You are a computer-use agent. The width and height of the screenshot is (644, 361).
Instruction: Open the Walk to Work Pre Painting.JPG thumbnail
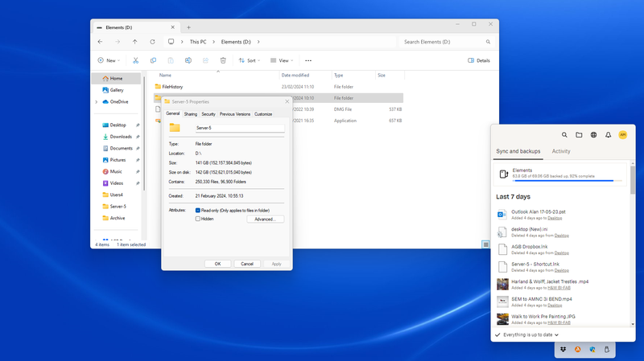point(502,318)
